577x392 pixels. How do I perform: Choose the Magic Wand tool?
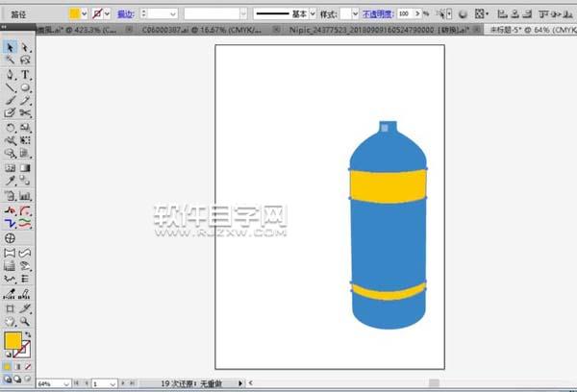(x=10, y=60)
